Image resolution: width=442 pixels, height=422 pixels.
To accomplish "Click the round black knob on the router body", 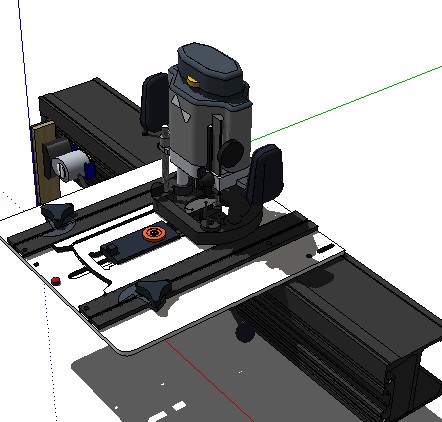I will coord(231,154).
